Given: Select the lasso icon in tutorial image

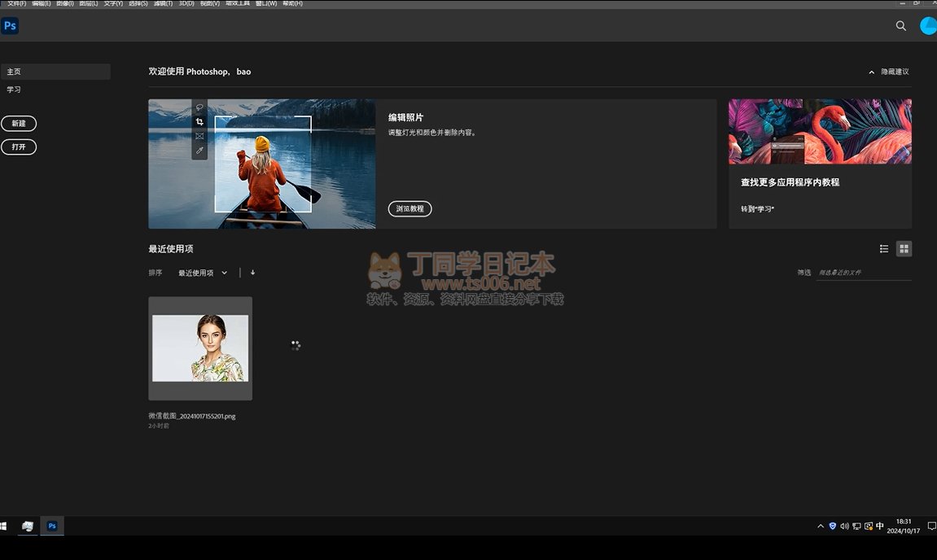Looking at the screenshot, I should [199, 107].
